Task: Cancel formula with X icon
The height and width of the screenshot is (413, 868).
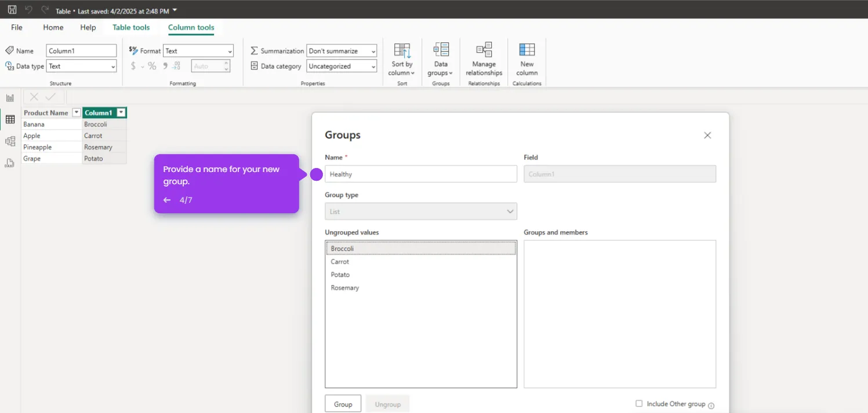Action: point(34,97)
